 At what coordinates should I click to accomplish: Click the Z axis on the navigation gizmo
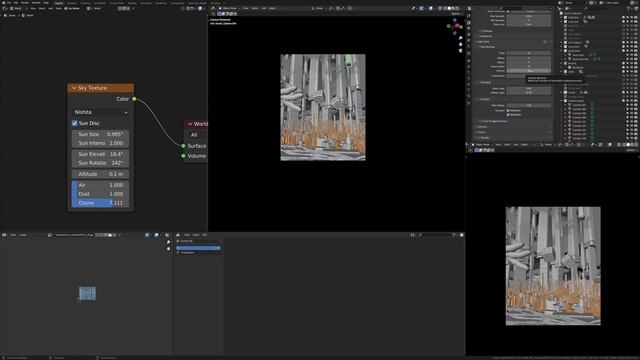pos(455,20)
